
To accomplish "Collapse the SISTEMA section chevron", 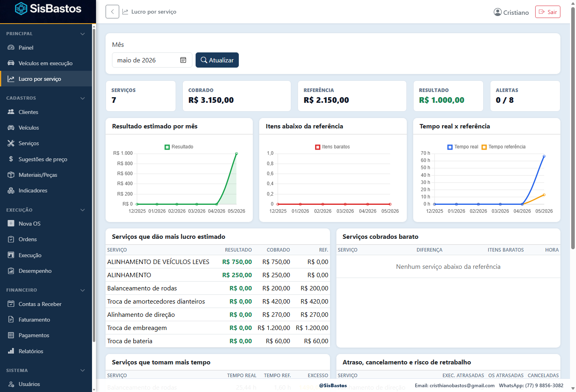I will (82, 370).
